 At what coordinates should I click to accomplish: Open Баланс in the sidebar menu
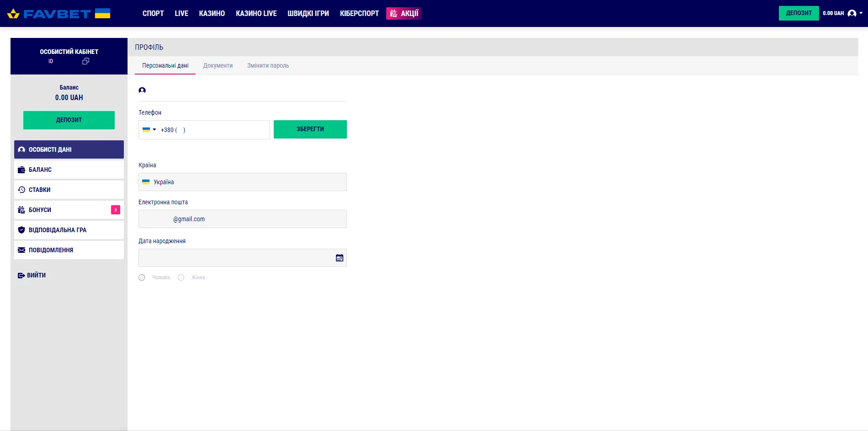click(69, 170)
